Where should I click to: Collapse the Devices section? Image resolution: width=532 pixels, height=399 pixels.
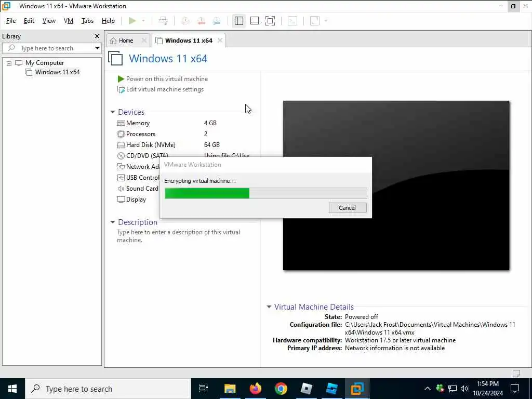113,112
